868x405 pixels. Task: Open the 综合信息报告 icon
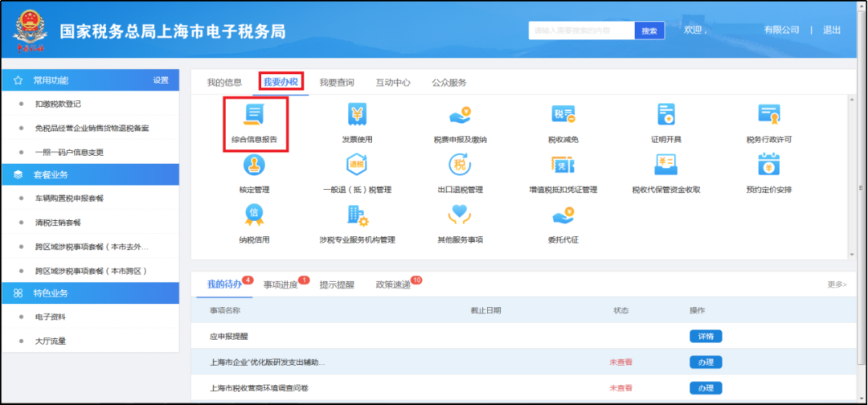point(255,115)
